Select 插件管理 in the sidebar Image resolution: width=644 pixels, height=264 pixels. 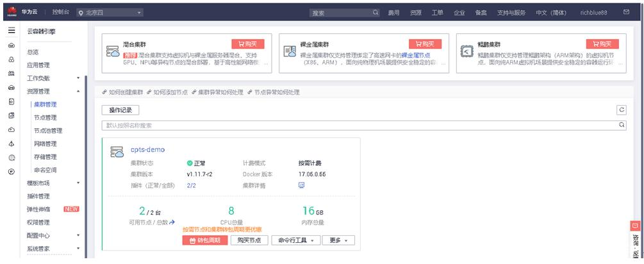coord(38,196)
